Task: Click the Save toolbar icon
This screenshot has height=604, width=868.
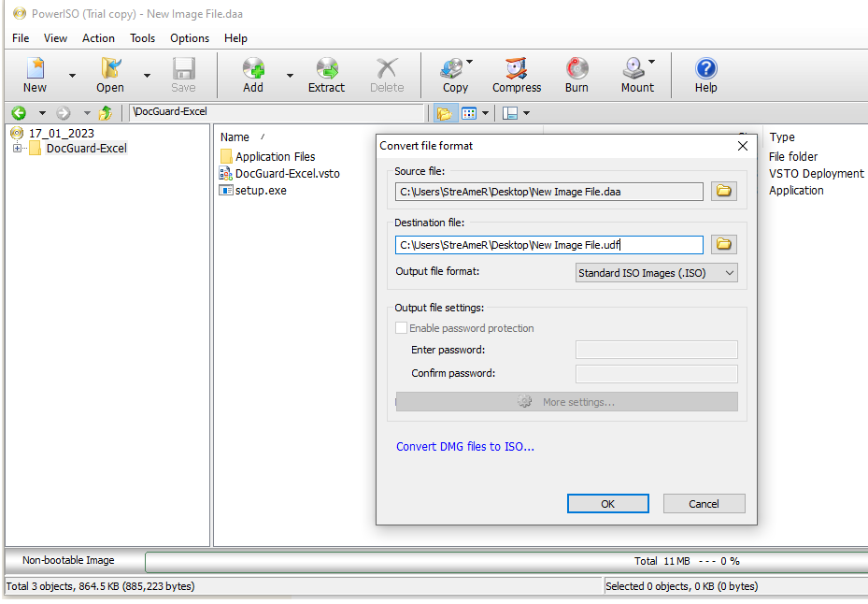Action: pyautogui.click(x=183, y=76)
